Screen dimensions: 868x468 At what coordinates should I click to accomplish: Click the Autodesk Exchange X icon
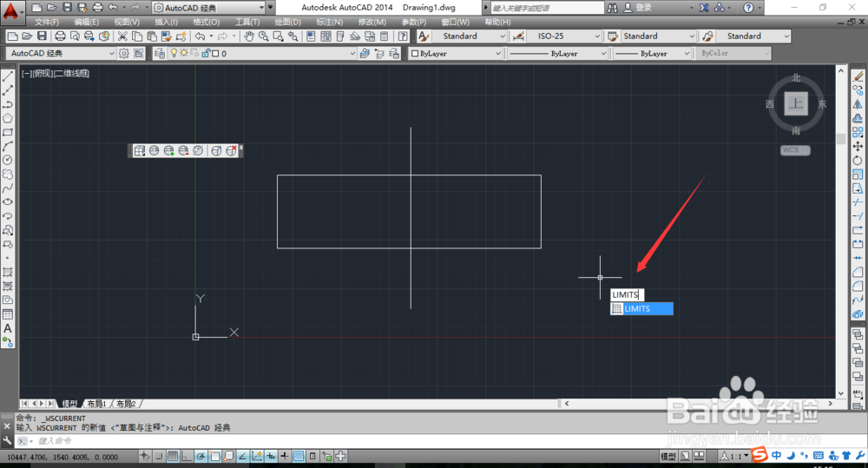pyautogui.click(x=704, y=8)
